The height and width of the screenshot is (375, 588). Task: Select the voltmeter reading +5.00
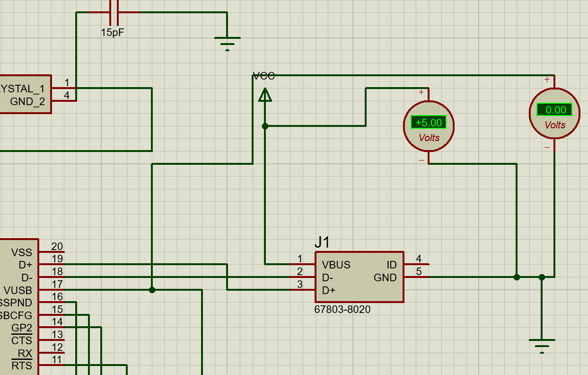pyautogui.click(x=429, y=126)
